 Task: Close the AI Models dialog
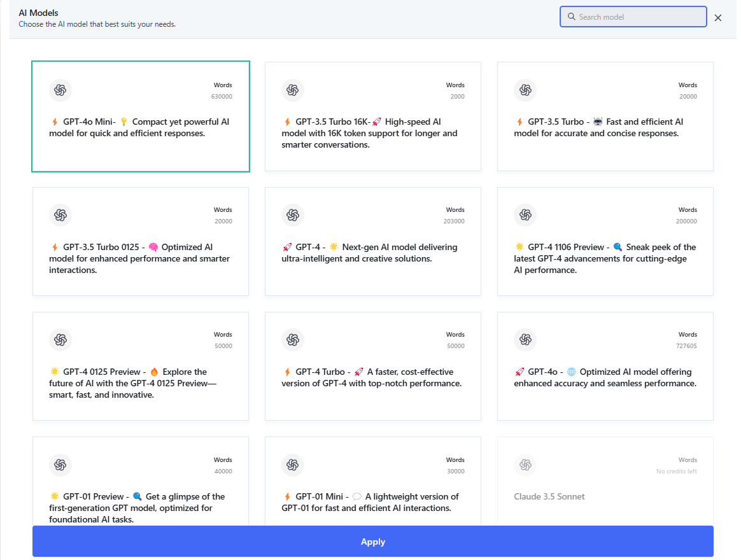(718, 17)
